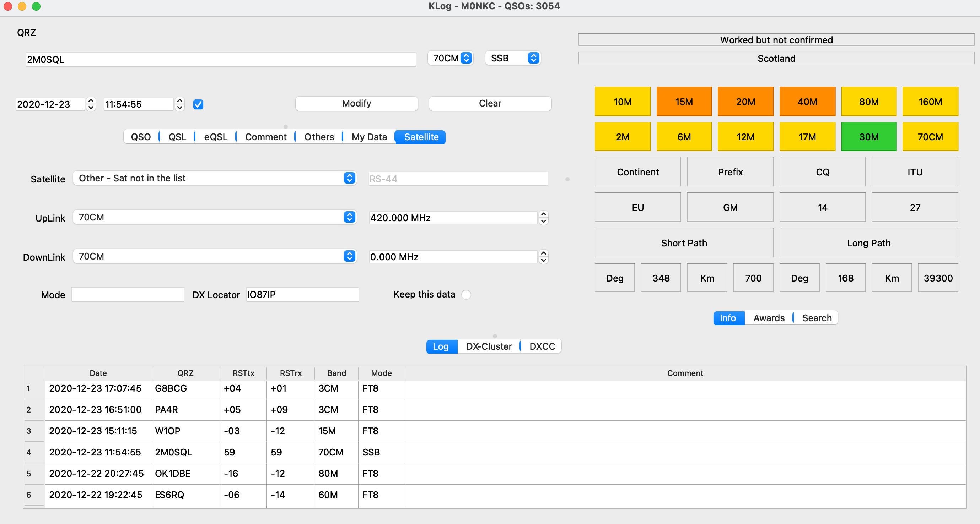Click the empty Mode input field
This screenshot has height=524, width=980.
click(x=128, y=295)
